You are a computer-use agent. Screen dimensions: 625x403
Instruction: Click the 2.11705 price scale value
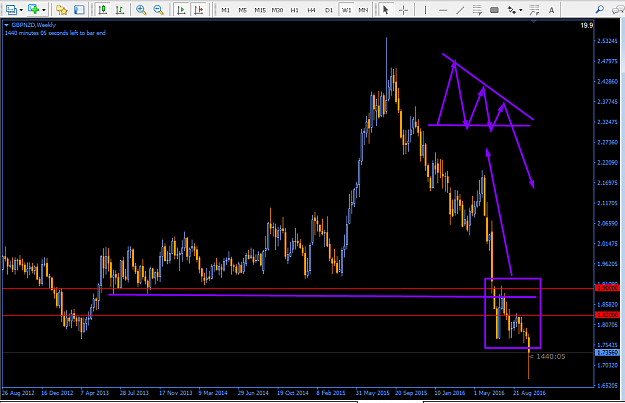(607, 203)
